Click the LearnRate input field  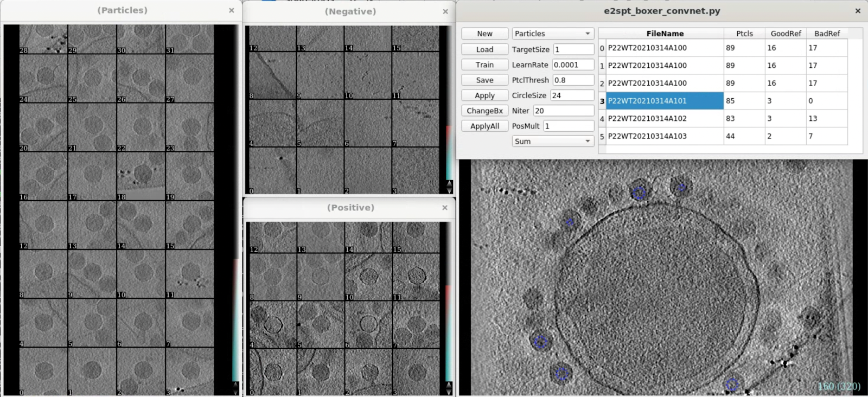coord(573,65)
